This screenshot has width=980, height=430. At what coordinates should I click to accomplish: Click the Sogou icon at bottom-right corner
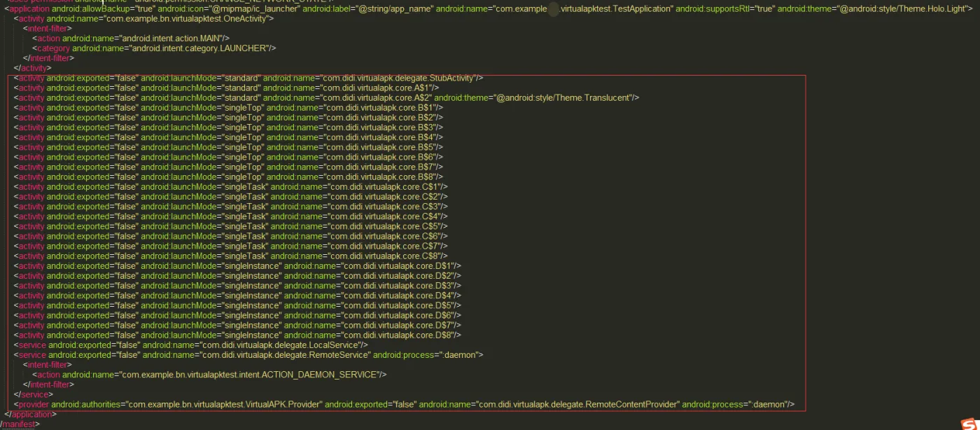(x=972, y=424)
